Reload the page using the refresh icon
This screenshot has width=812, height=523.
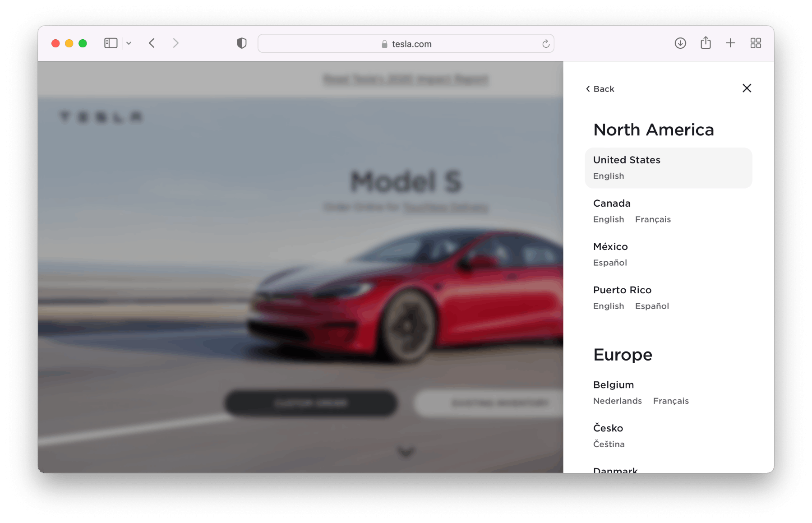(545, 44)
